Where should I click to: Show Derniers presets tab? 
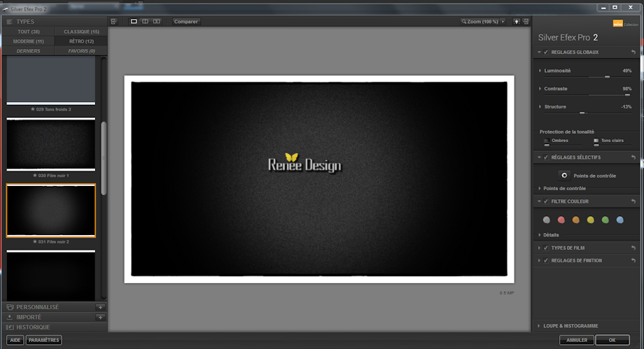28,51
